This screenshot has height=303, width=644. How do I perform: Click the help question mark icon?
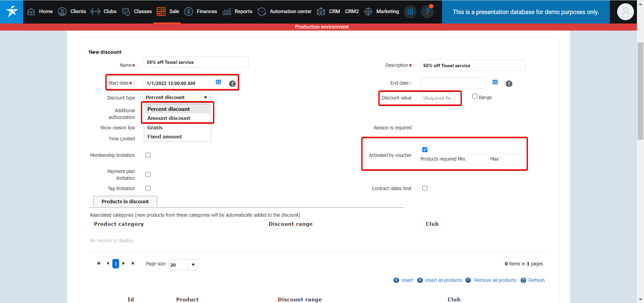(x=427, y=12)
